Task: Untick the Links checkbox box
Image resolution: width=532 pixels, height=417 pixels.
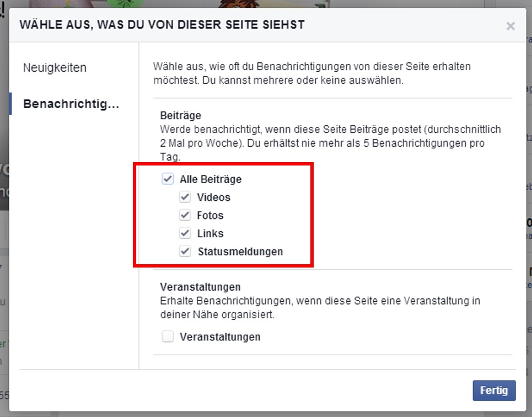Action: coord(185,233)
